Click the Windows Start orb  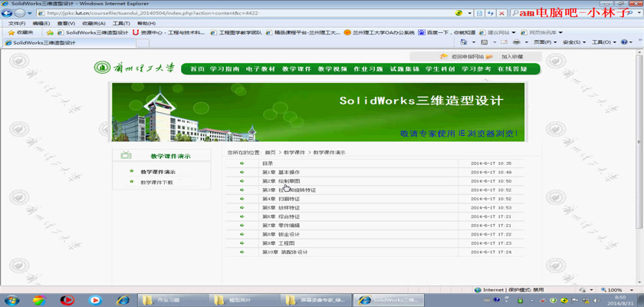tap(11, 300)
